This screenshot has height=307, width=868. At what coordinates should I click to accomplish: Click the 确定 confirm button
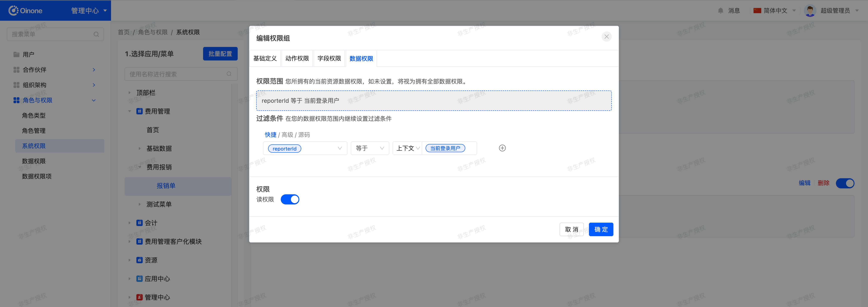click(x=601, y=229)
